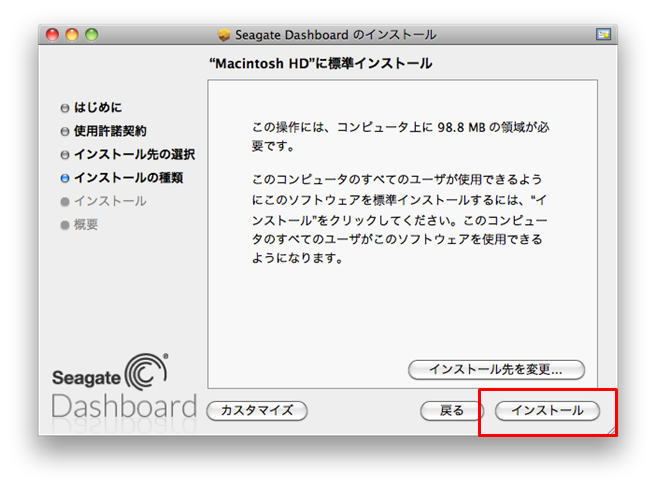Click the text mentioning 98.8 MB
Viewport: 656px width, 488px height.
(x=400, y=136)
